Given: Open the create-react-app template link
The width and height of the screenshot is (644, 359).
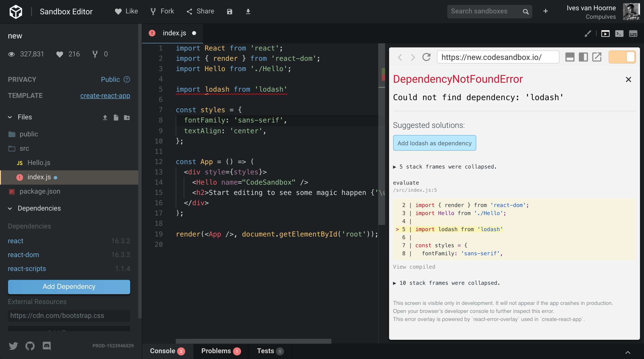Looking at the screenshot, I should [x=105, y=96].
